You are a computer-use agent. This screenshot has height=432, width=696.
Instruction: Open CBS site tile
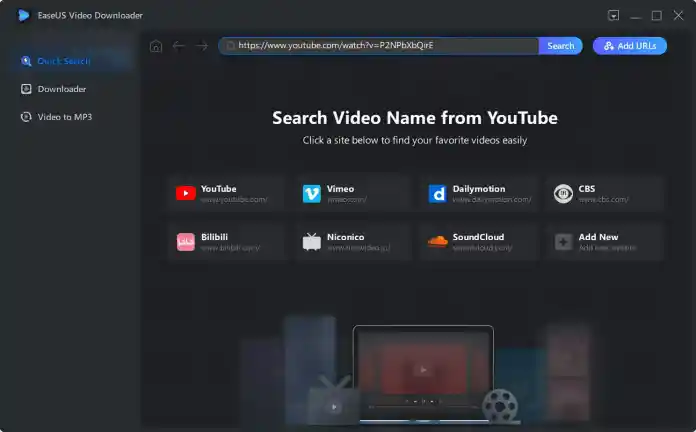tap(605, 193)
